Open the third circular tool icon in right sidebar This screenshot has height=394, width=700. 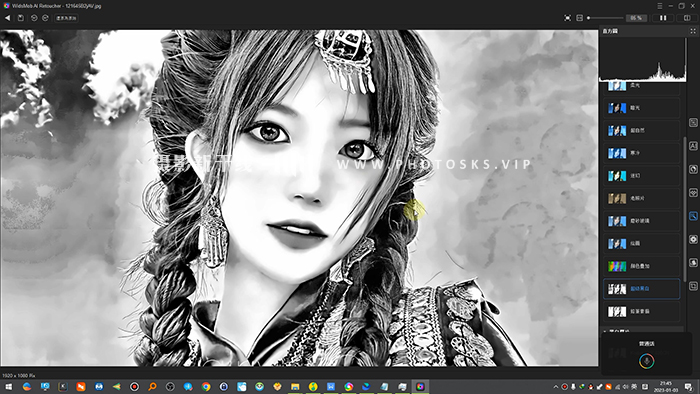pyautogui.click(x=693, y=169)
